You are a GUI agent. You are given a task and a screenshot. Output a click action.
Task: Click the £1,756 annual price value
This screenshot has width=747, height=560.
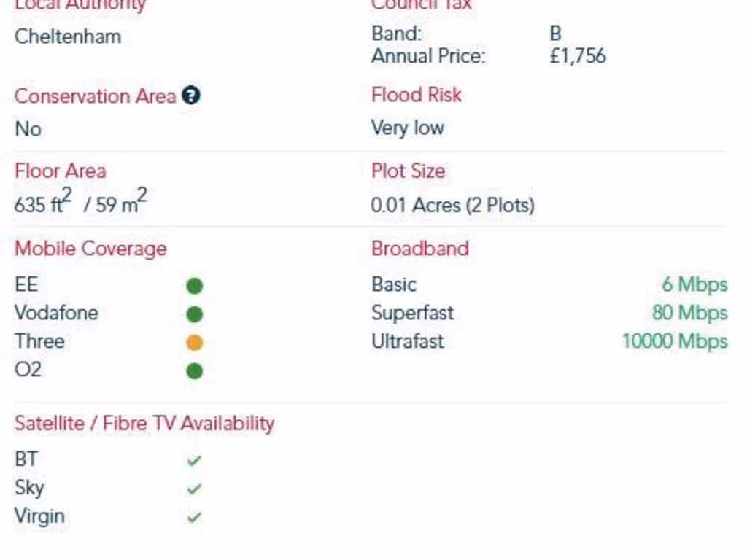point(578,56)
